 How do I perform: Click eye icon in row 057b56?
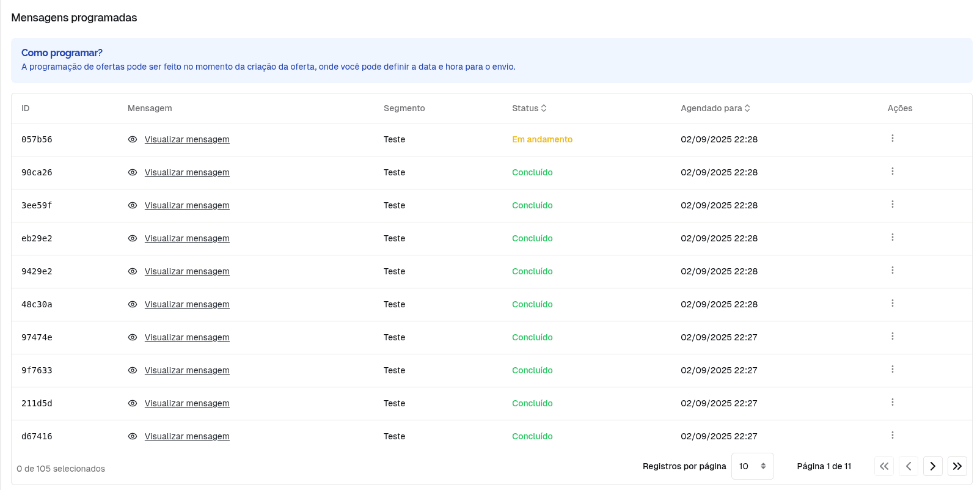tap(132, 139)
